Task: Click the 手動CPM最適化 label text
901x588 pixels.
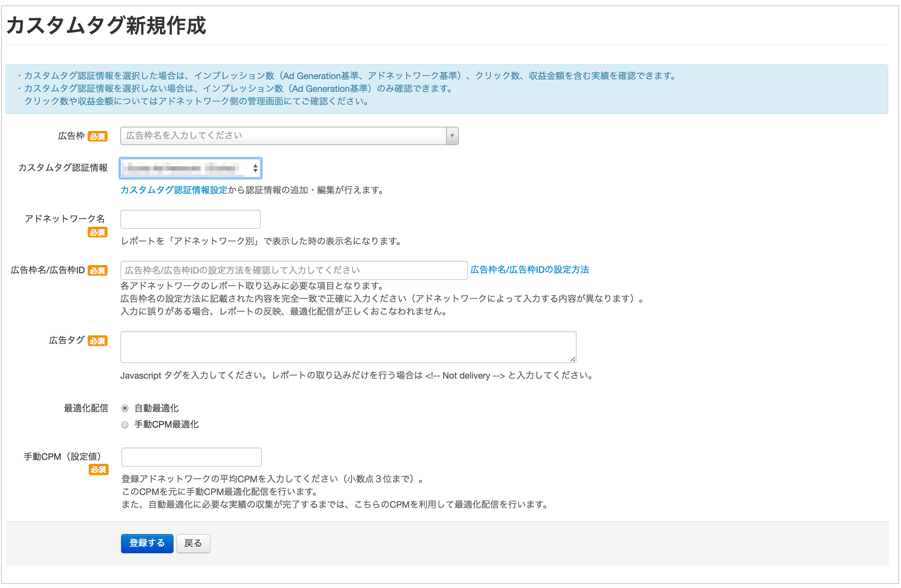Action: click(166, 424)
